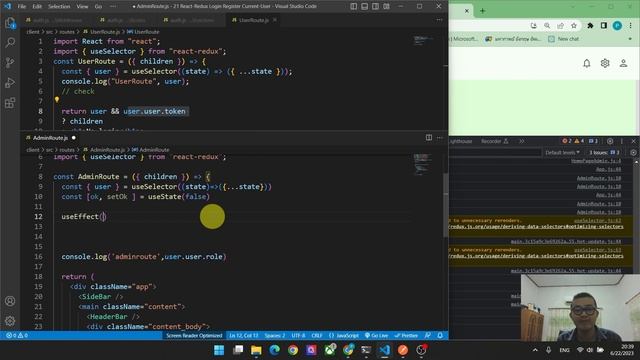Click the feedback icon in the VS Code status bar
Screen dimensions: 640x360
428,336
